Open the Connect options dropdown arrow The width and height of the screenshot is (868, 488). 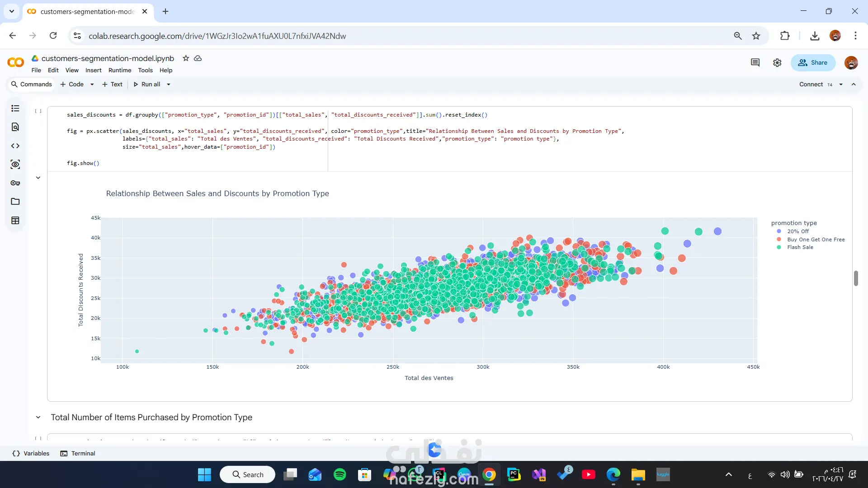(x=841, y=84)
